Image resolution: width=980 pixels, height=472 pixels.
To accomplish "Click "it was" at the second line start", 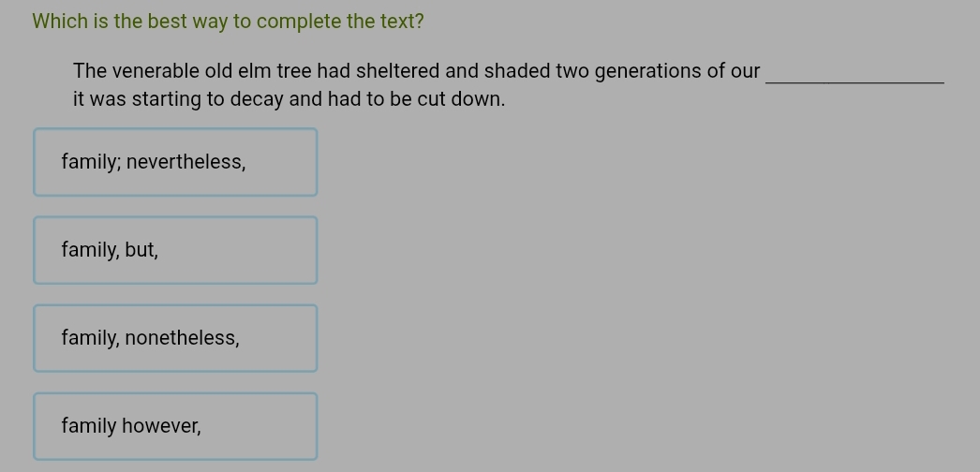I will 99,99.
